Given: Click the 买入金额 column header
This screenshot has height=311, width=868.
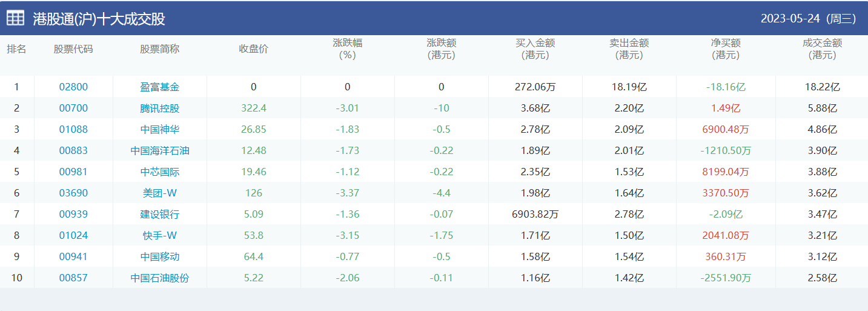Looking at the screenshot, I should coord(535,49).
